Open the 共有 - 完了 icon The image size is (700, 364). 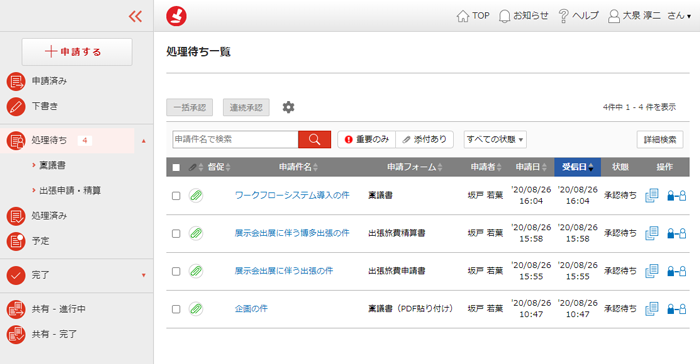(x=16, y=335)
